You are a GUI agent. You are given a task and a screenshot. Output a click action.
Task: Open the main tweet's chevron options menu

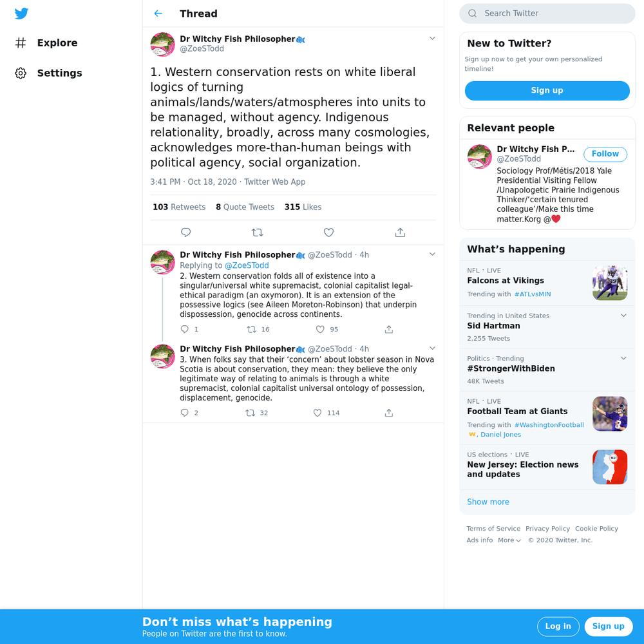(x=432, y=38)
